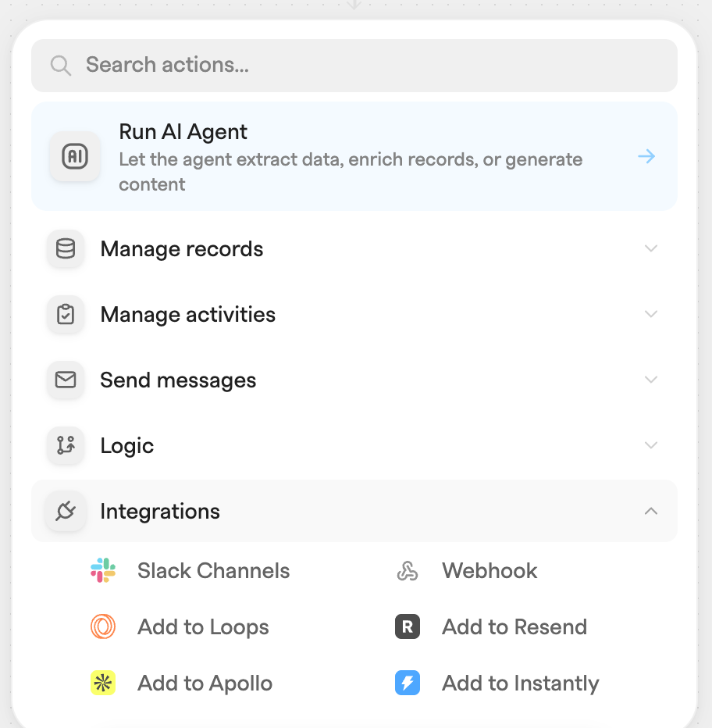
Task: Click the Integrations category label
Action: pyautogui.click(x=160, y=511)
